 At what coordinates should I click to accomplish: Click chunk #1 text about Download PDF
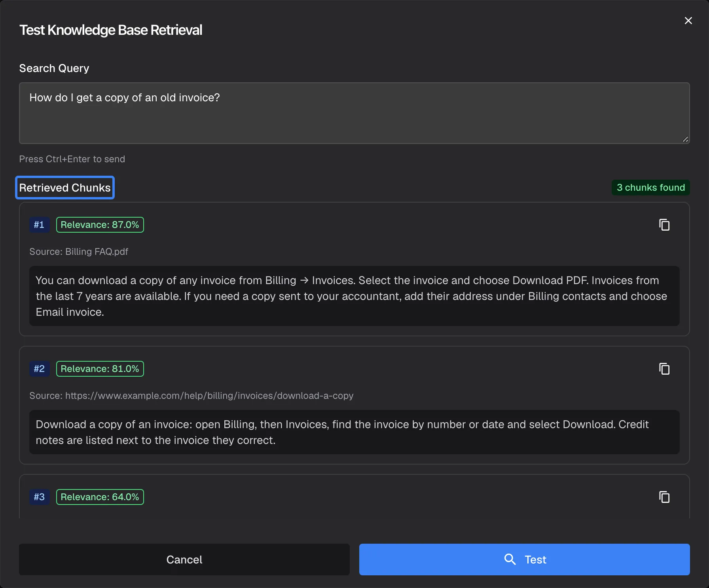(x=354, y=296)
